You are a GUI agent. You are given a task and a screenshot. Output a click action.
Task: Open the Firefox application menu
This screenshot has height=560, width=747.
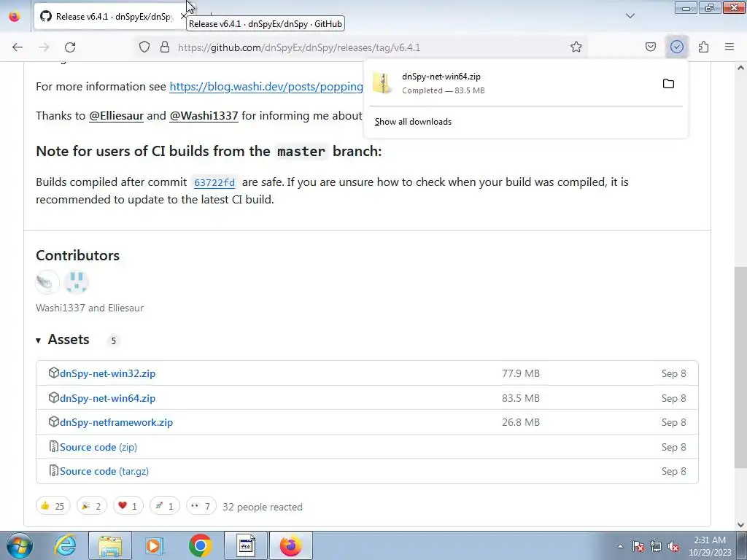(729, 47)
